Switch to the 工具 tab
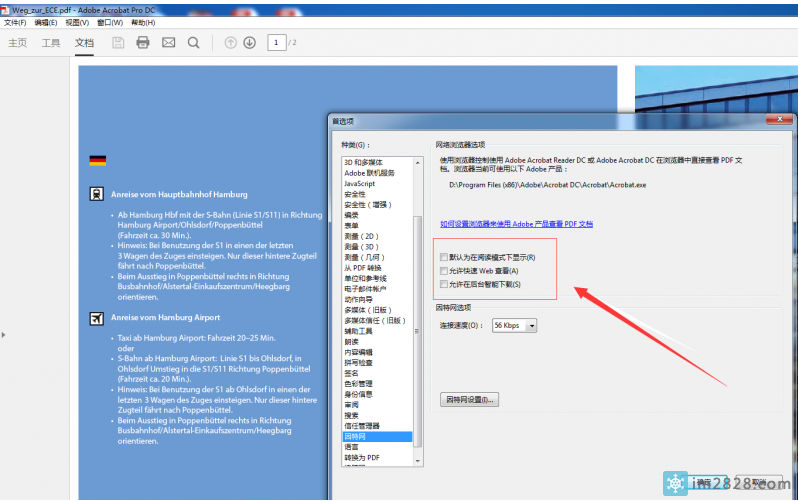 (x=51, y=43)
